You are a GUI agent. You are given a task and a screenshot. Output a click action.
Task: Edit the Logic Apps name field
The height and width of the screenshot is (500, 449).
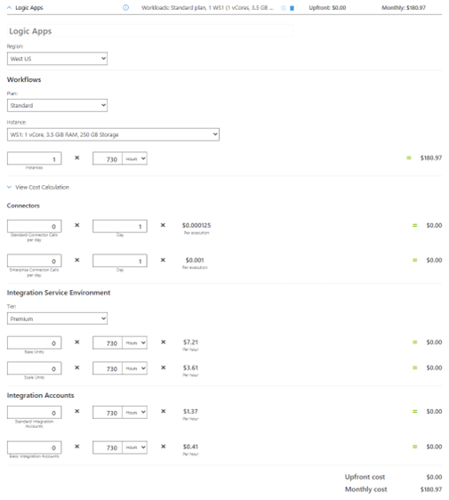point(150,31)
